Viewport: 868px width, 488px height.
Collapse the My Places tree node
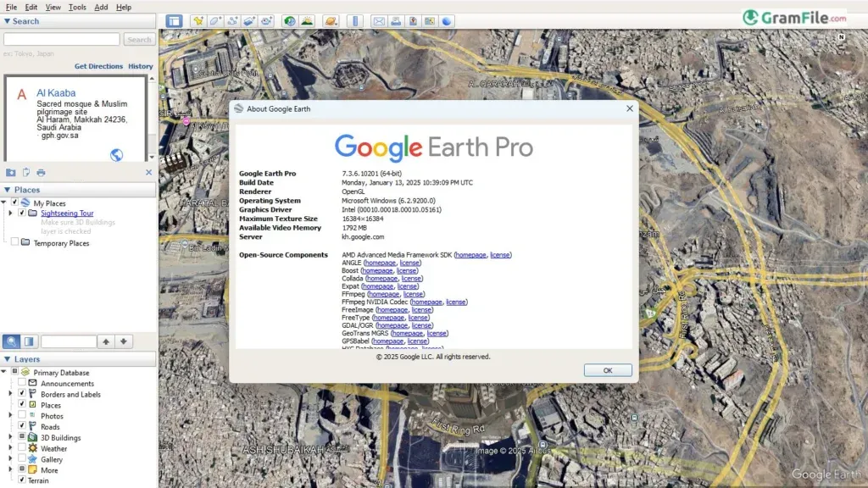click(x=4, y=202)
